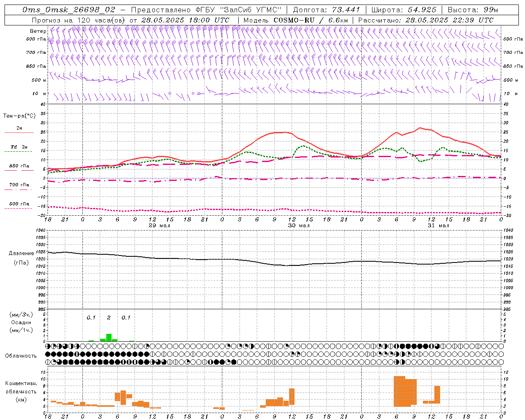Click the 2м temperature legend entry
Screen dimensions: 525x420
[x=19, y=128]
